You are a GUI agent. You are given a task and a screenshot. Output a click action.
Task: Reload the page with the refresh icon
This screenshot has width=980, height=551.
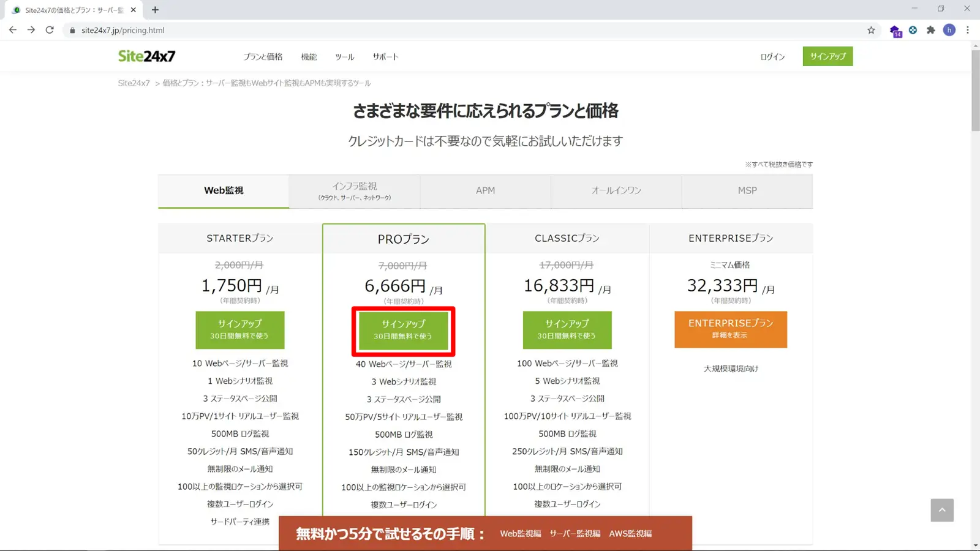click(50, 30)
